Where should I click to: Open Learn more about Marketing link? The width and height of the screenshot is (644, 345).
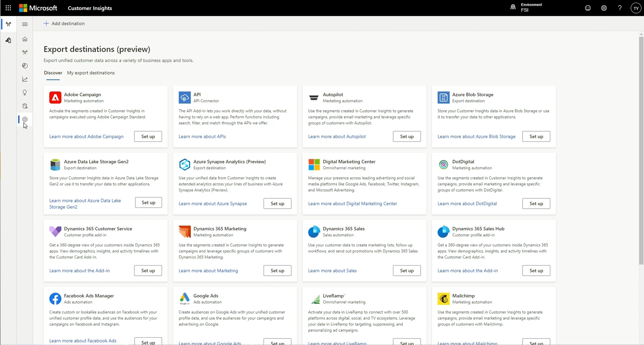pyautogui.click(x=208, y=271)
